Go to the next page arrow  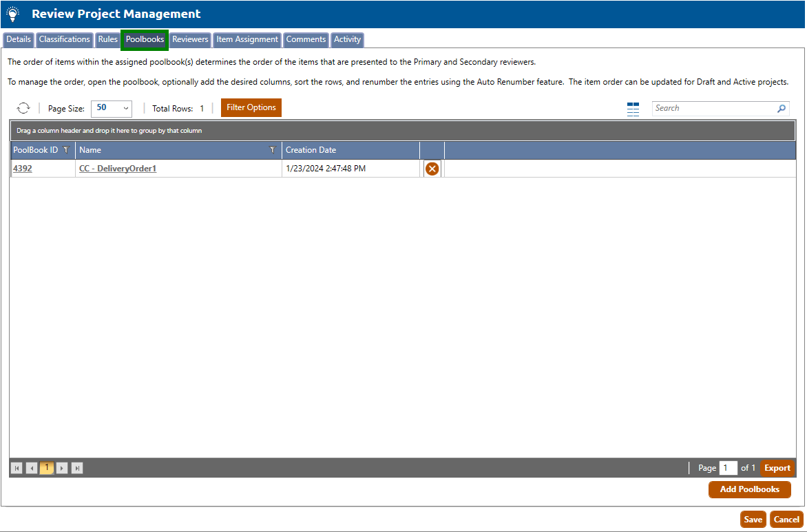(62, 468)
